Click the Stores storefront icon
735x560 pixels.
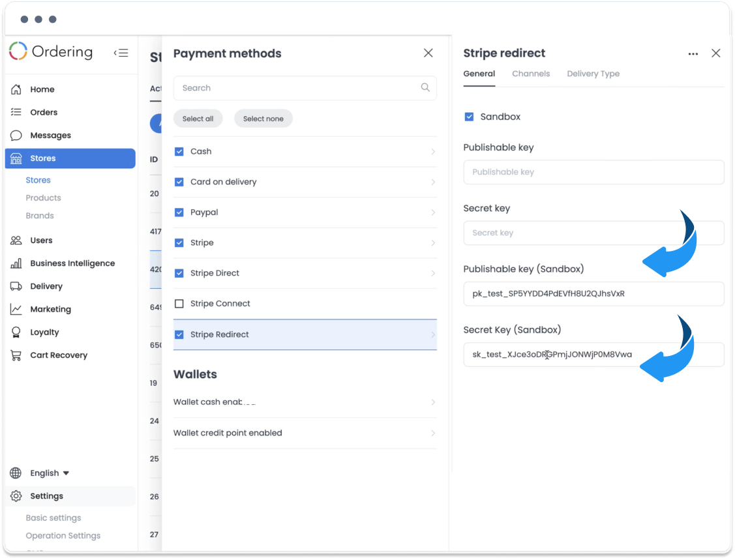coord(16,158)
